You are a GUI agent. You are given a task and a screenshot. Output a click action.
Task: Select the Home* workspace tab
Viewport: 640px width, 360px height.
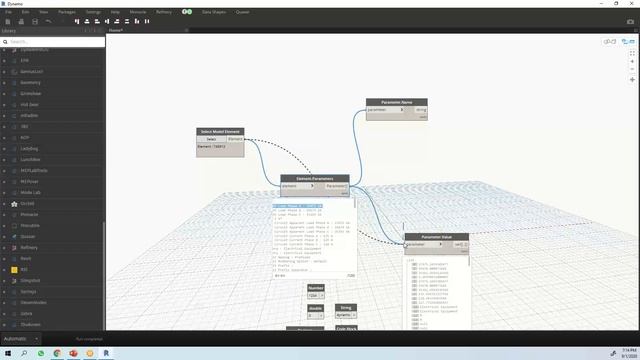[116, 30]
